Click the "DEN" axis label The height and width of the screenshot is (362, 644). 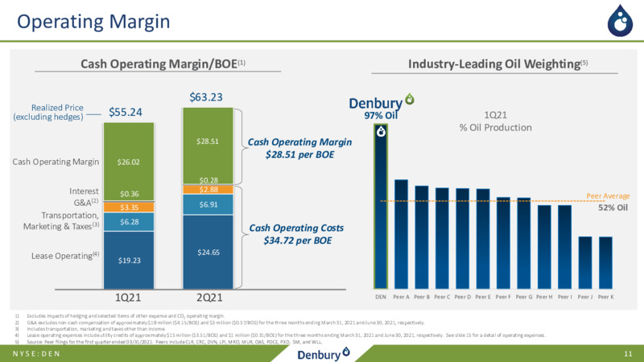381,297
